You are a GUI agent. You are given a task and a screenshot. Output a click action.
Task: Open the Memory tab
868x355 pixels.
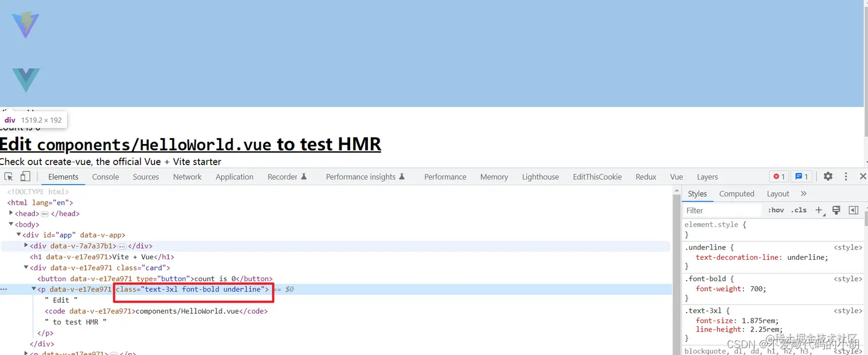click(494, 177)
